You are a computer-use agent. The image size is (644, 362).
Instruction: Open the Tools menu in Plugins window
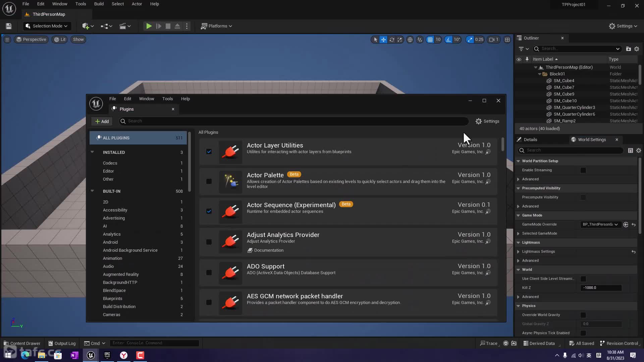(167, 99)
